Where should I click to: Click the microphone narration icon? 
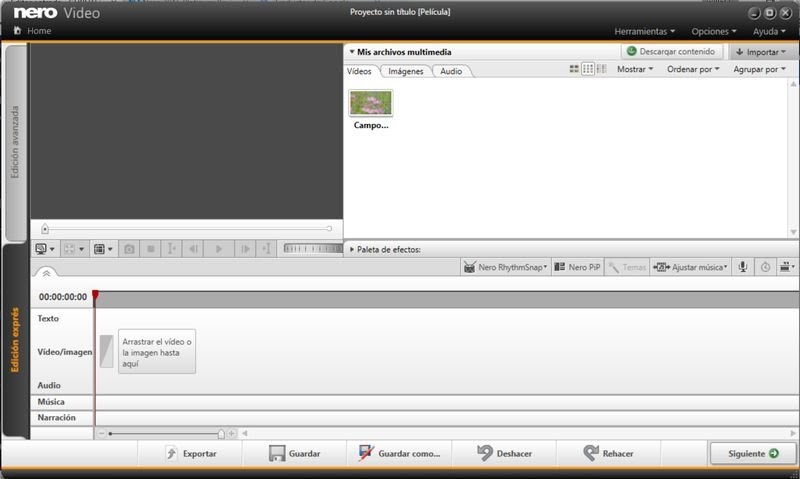pos(743,267)
